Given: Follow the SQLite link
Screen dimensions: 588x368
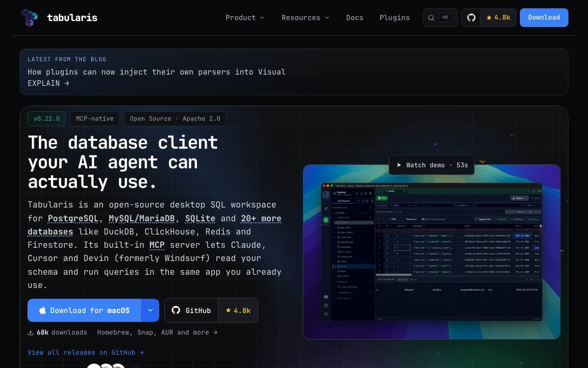Looking at the screenshot, I should [199, 218].
